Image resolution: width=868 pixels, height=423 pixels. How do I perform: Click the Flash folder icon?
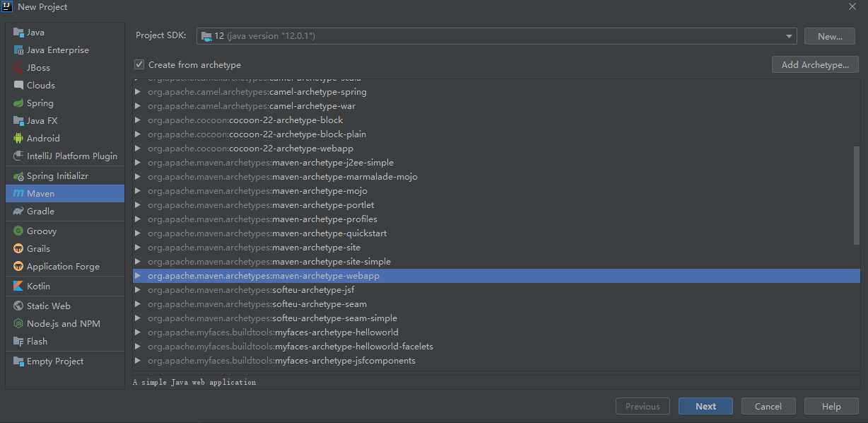point(18,342)
